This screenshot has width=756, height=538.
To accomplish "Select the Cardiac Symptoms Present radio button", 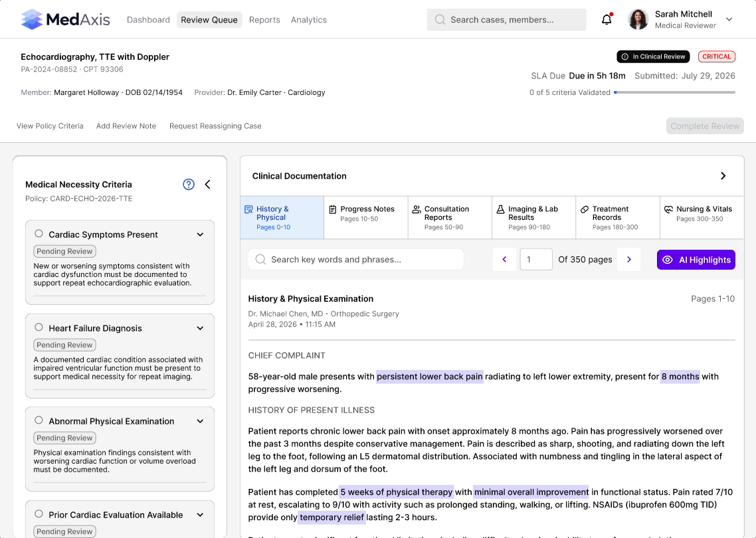I will (x=39, y=233).
